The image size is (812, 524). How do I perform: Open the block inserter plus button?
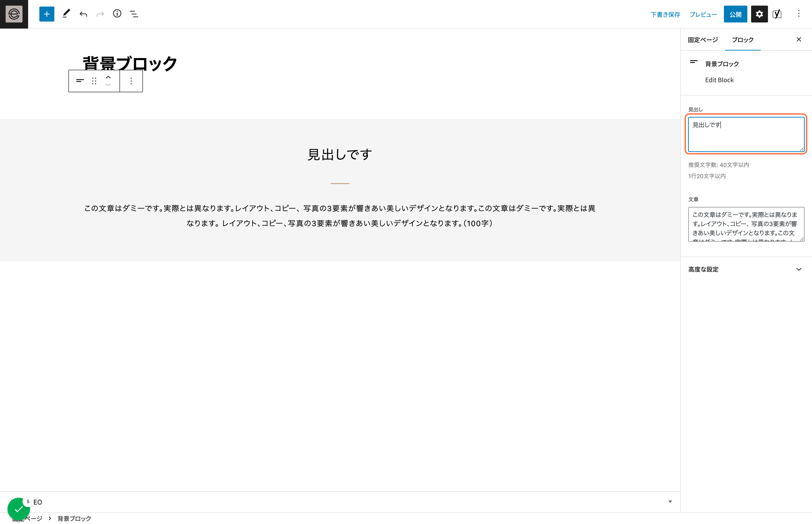(47, 14)
